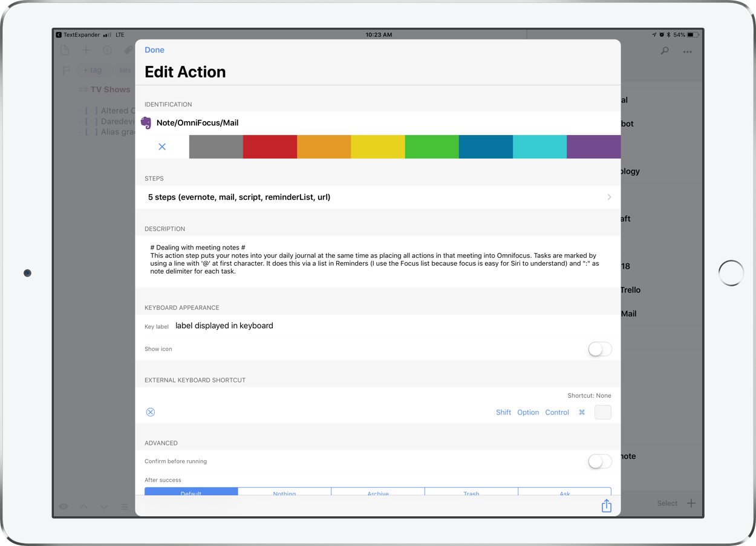
Task: Tap the Evernote elephant action icon
Action: pos(146,123)
